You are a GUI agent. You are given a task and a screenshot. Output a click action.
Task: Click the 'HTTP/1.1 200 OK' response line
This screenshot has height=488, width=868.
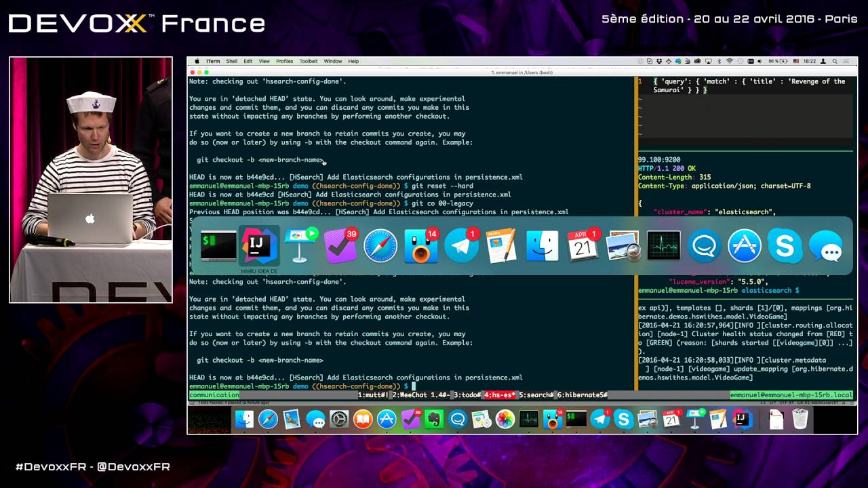pyautogui.click(x=667, y=168)
